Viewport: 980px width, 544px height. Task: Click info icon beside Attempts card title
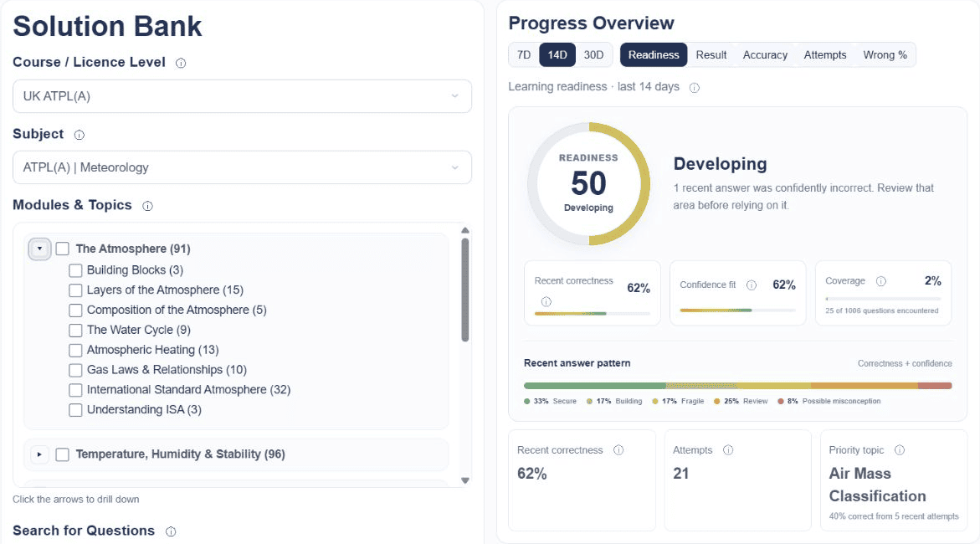[x=728, y=450]
